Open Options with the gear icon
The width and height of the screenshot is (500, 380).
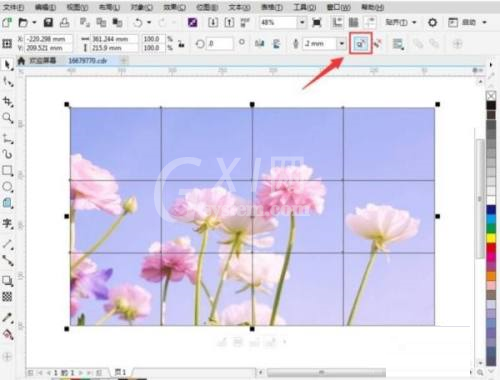432,23
